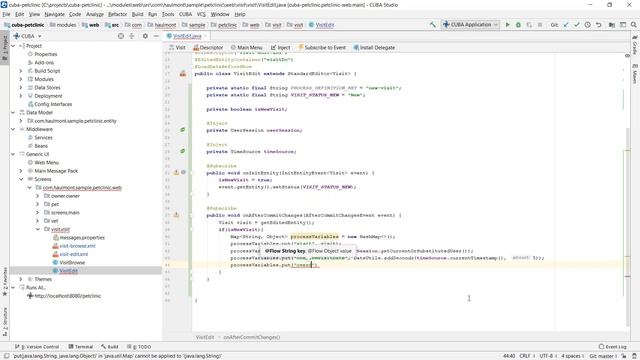640x360 pixels.
Task: Click the Git master branch indicator
Action: click(x=603, y=356)
